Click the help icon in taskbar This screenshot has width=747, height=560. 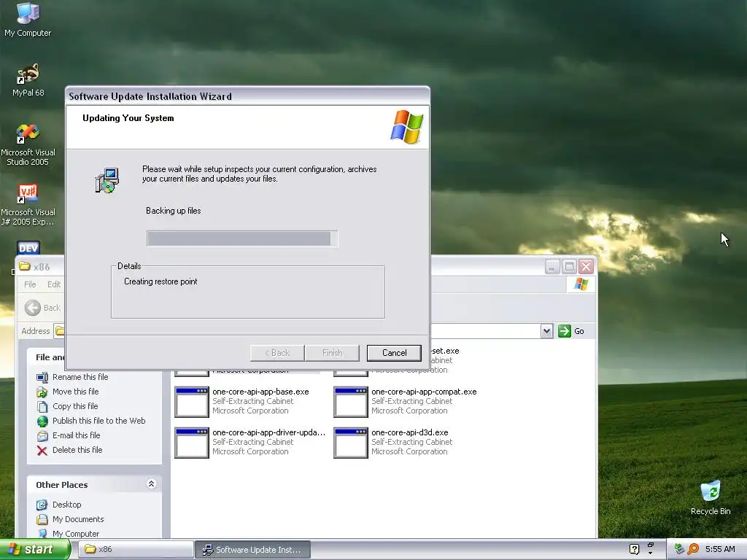coord(634,549)
